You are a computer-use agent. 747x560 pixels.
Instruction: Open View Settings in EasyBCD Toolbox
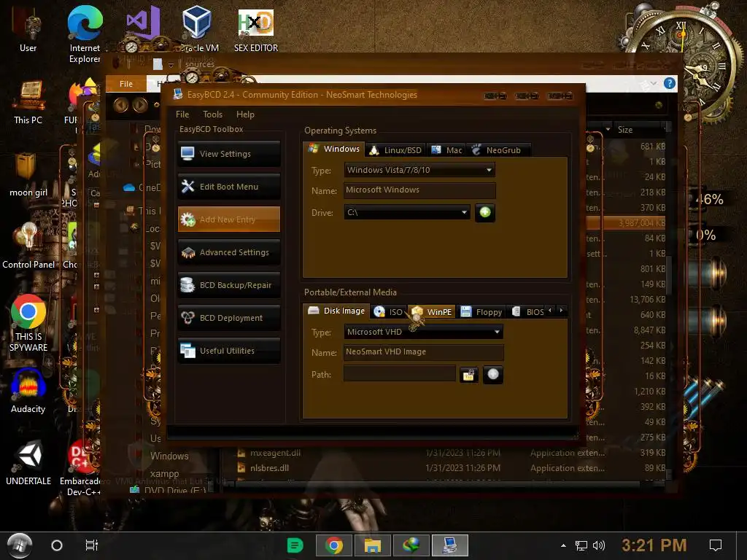228,154
